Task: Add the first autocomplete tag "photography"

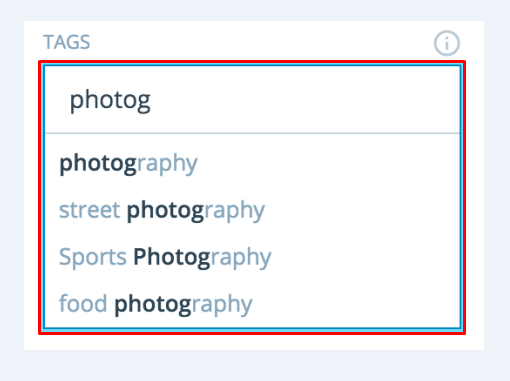Action: point(252,163)
